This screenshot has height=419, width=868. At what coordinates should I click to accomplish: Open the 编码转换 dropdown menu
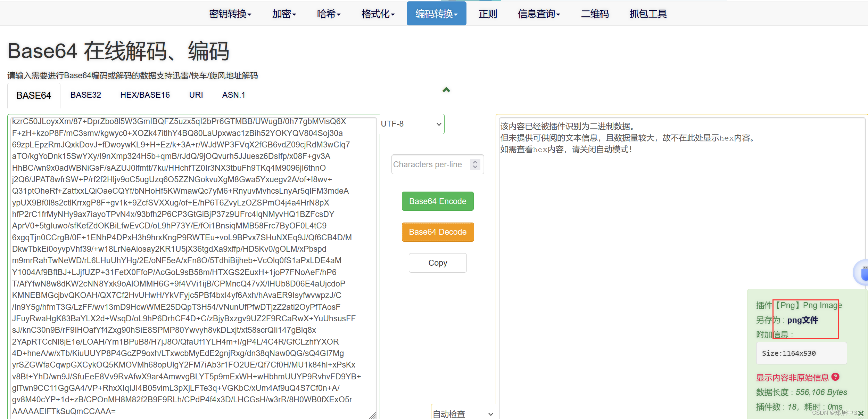436,14
